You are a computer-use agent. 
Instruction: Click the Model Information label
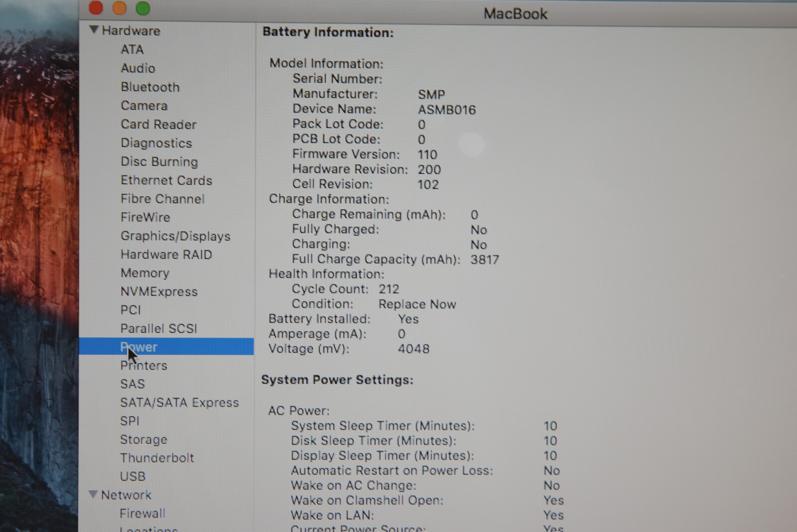tap(326, 64)
